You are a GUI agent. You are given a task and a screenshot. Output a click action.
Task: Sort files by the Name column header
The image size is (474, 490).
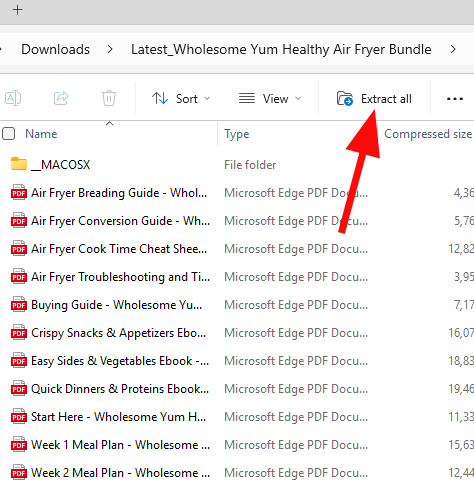(41, 134)
